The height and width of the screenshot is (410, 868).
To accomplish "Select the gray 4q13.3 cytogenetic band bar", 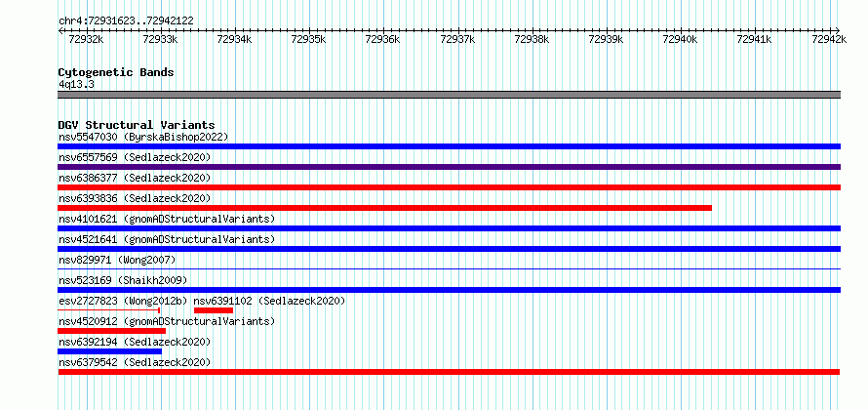I will pos(449,95).
